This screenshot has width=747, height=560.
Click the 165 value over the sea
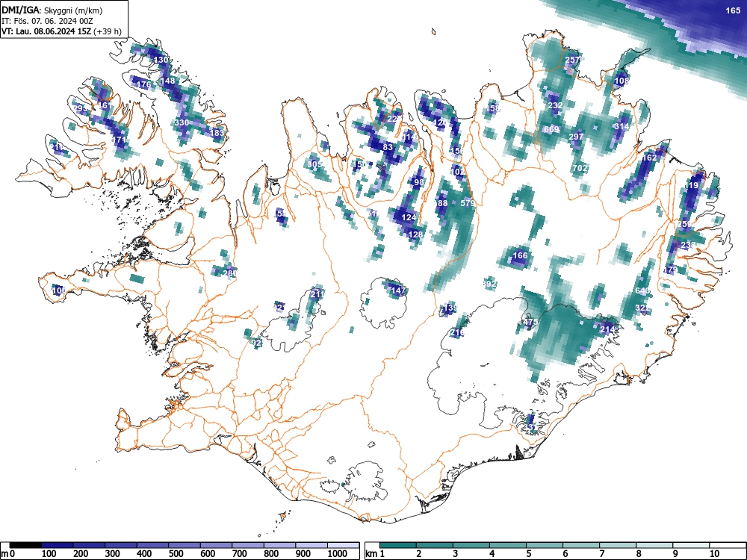pos(733,10)
